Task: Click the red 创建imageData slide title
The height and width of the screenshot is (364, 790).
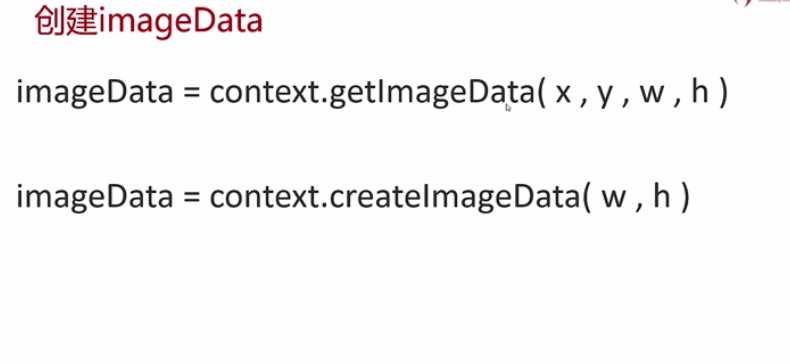Action: [149, 22]
